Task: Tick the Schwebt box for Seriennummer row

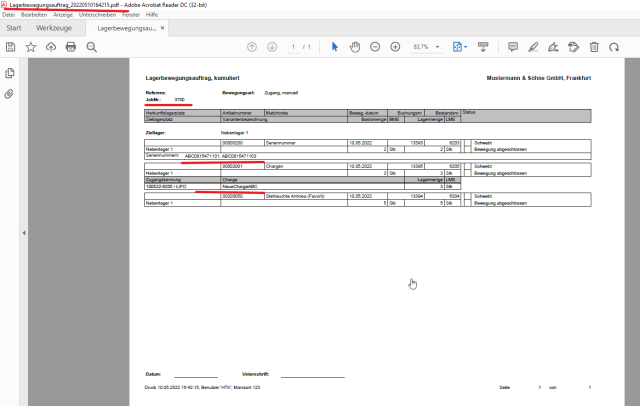Action: (467, 143)
